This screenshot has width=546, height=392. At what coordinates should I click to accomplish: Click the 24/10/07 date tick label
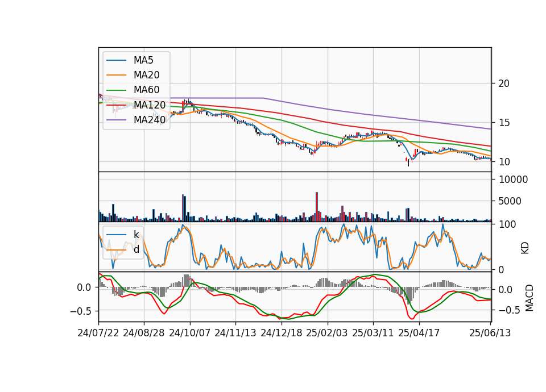190,333
